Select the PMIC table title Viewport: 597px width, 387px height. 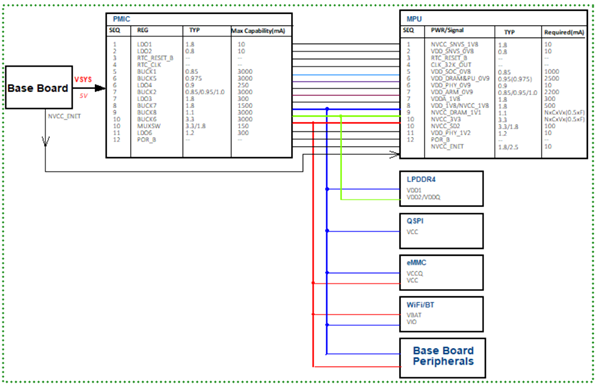pyautogui.click(x=121, y=19)
